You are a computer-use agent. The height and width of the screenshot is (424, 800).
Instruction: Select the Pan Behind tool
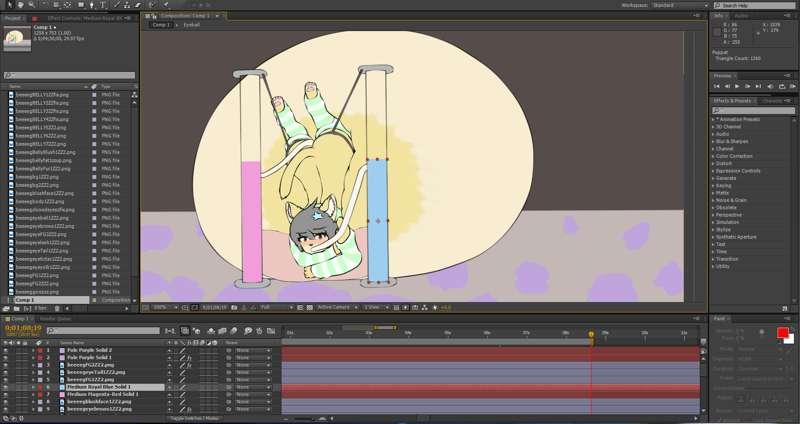click(67, 5)
